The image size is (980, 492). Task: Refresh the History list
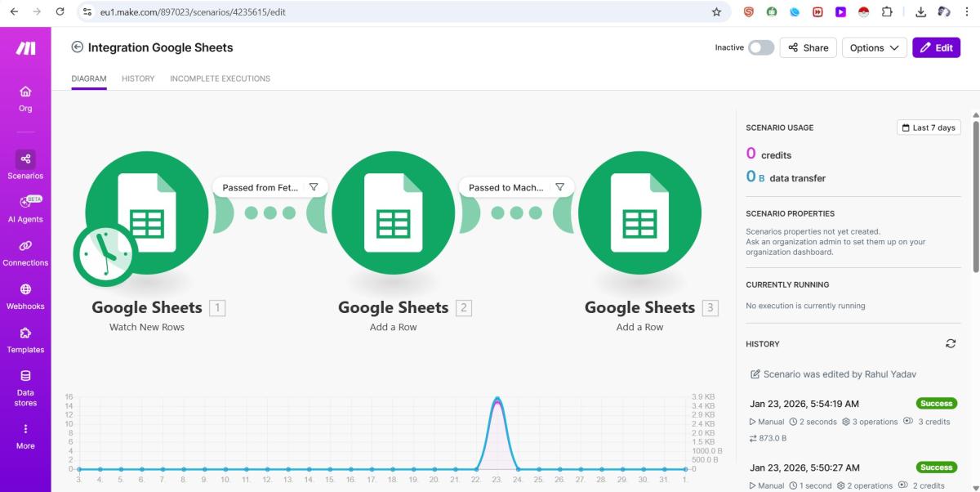click(951, 344)
